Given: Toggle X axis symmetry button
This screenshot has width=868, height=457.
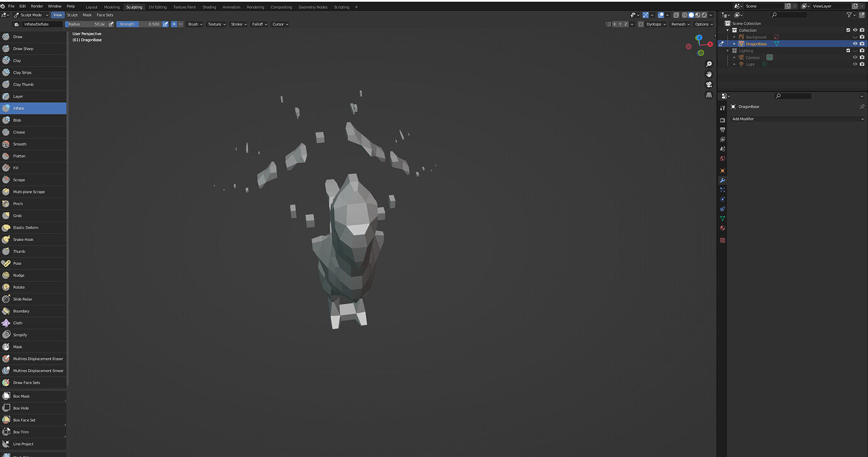Looking at the screenshot, I should [615, 24].
